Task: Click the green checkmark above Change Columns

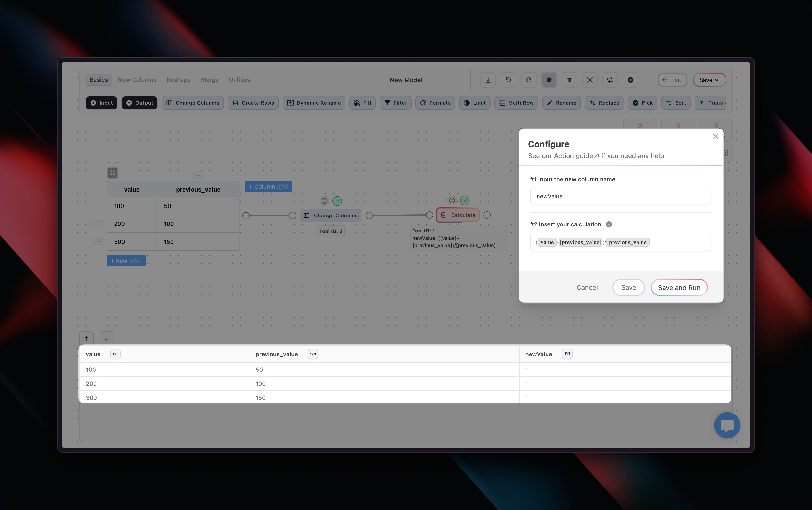Action: tap(337, 201)
